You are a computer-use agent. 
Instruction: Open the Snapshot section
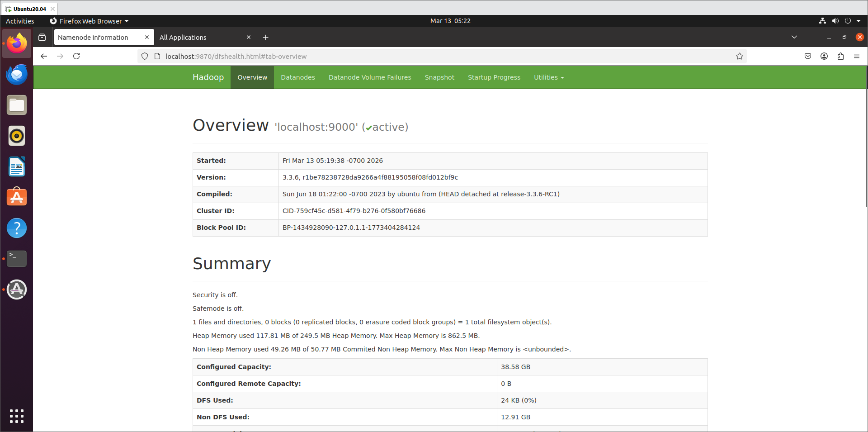click(439, 77)
